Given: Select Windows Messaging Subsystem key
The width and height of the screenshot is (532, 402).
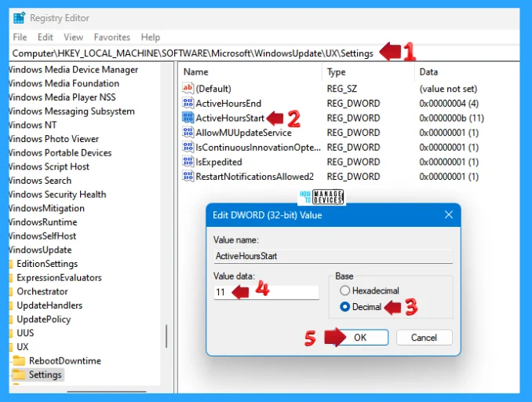Looking at the screenshot, I should (x=71, y=111).
